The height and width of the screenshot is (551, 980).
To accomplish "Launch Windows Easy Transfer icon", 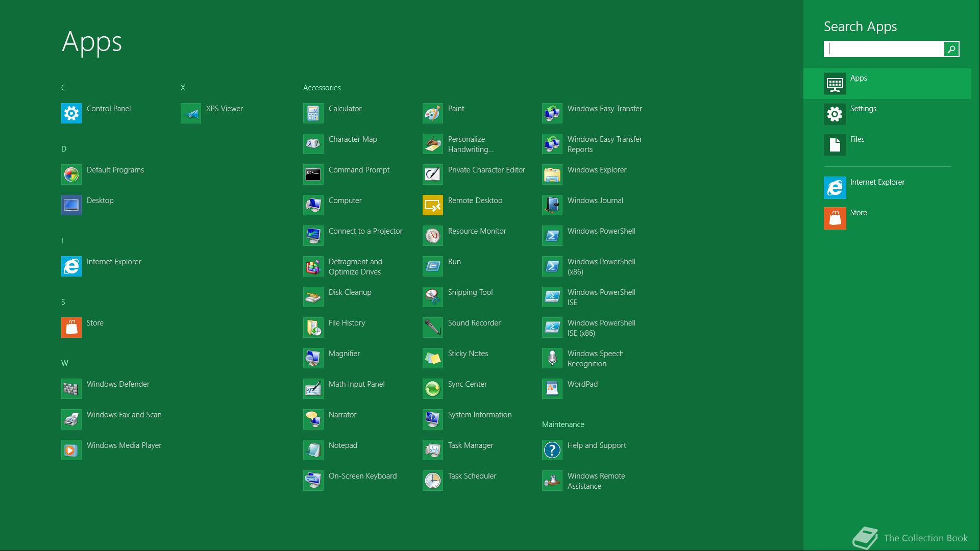I will (x=552, y=113).
